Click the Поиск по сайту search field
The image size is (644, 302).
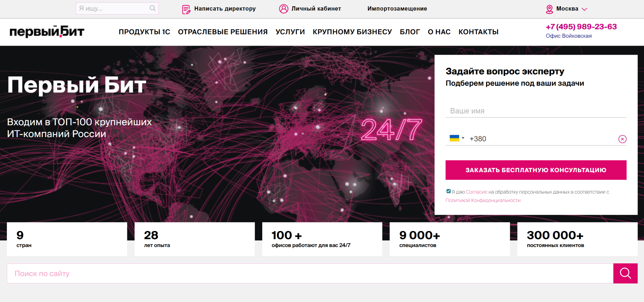(310, 273)
